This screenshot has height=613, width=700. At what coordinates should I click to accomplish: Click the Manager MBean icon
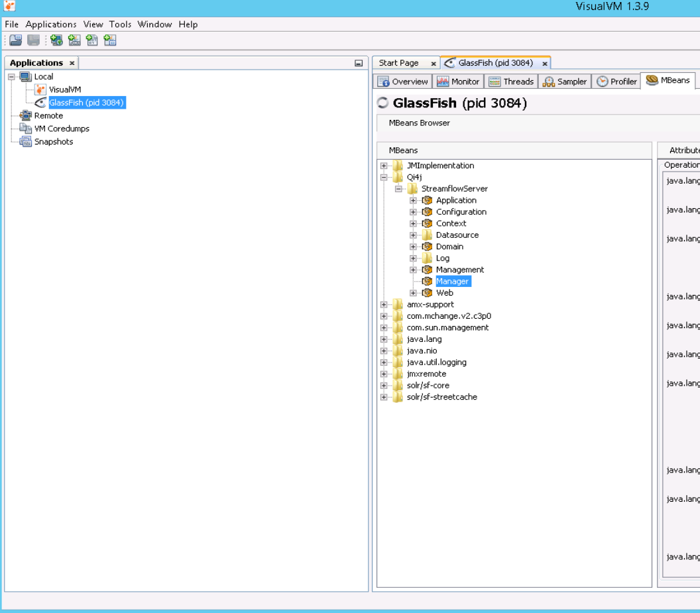(x=428, y=281)
